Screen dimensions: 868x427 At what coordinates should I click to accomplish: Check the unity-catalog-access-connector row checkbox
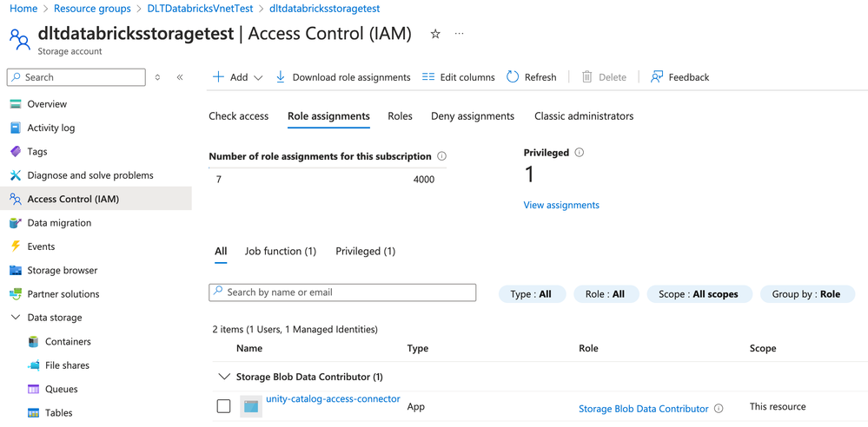[x=223, y=406]
